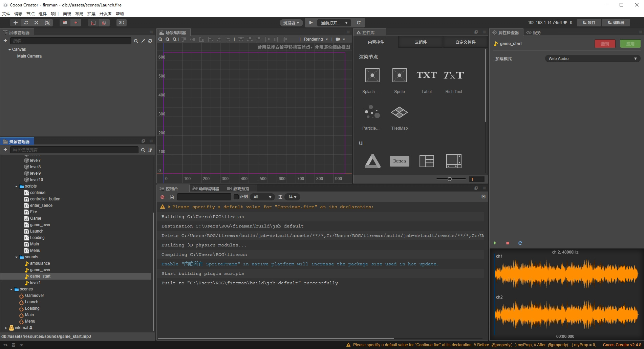Switch to animation editor tab

pos(206,189)
